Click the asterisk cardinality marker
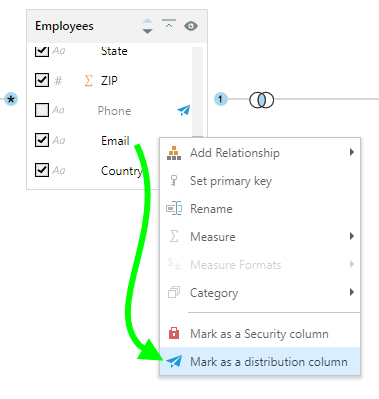Image resolution: width=379 pixels, height=399 pixels. coord(11,99)
